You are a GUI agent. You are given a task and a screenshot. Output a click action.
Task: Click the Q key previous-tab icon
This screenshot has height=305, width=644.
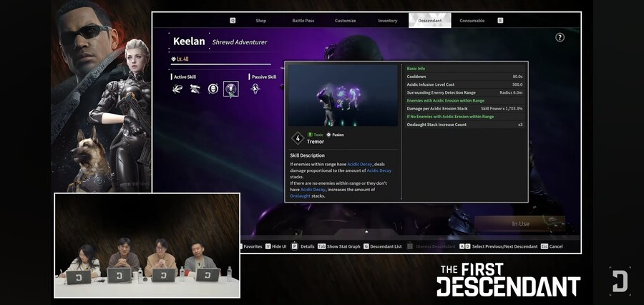pyautogui.click(x=233, y=21)
